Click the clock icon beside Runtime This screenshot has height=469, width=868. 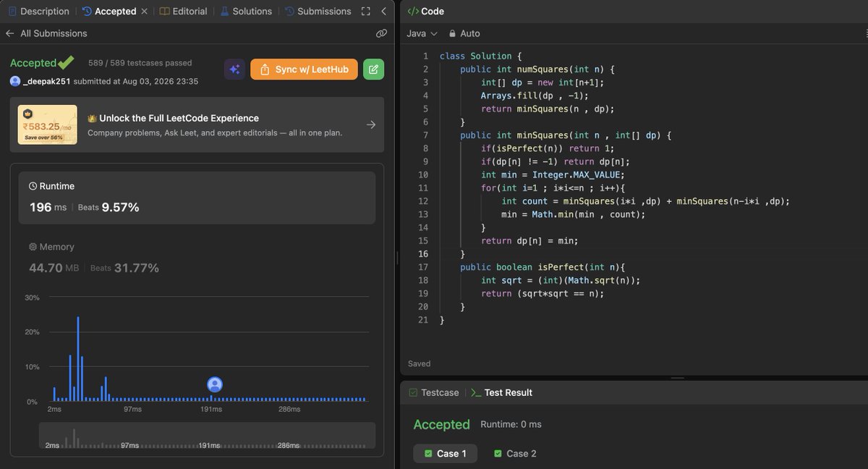(33, 186)
